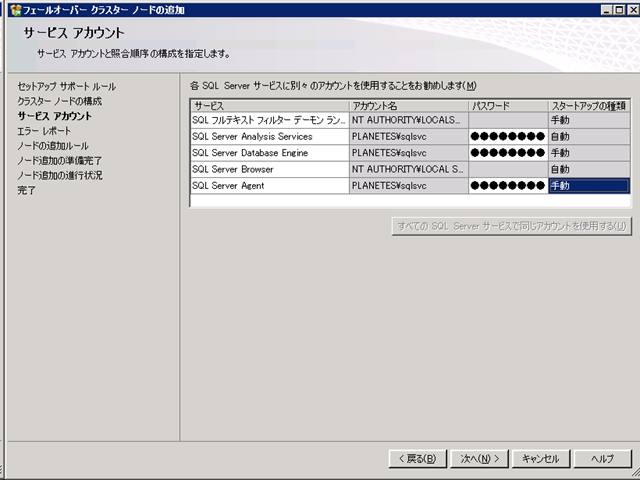Click the NT AUTHORITY¥LOCAL S... account for SQL Server Browser
This screenshot has width=640, height=480.
click(x=409, y=169)
